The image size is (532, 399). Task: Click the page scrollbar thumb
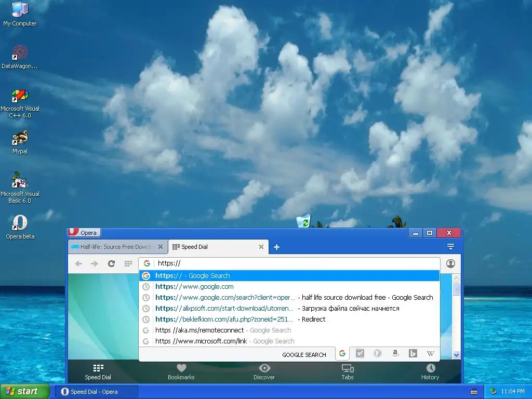pos(456,289)
